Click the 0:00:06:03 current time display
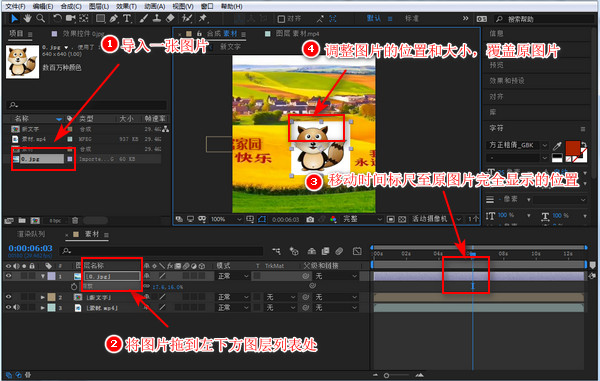600x381 pixels. click(31, 248)
